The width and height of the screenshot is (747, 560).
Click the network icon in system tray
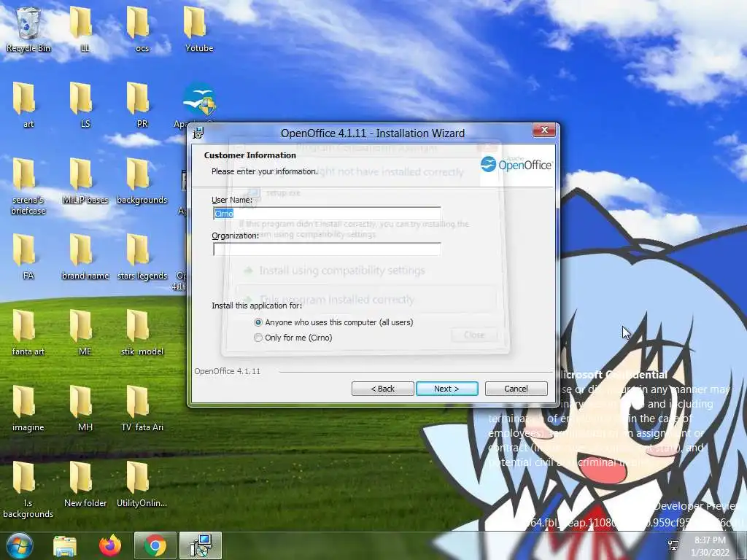tap(673, 545)
